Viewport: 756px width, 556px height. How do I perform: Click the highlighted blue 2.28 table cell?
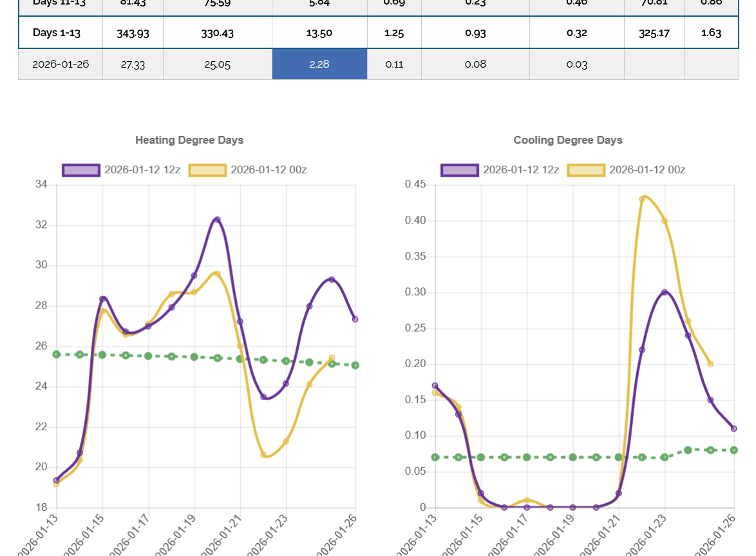tap(319, 64)
